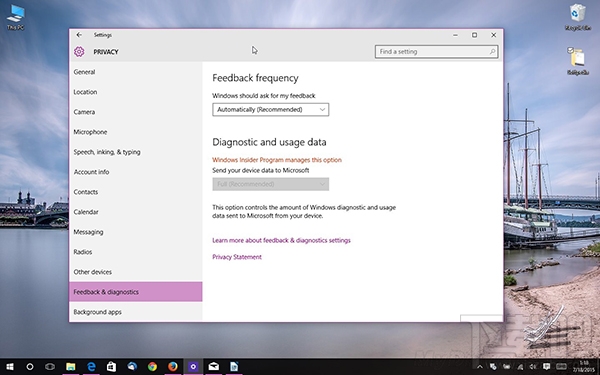The image size is (600, 375).
Task: Open Radios privacy settings
Action: point(135,252)
